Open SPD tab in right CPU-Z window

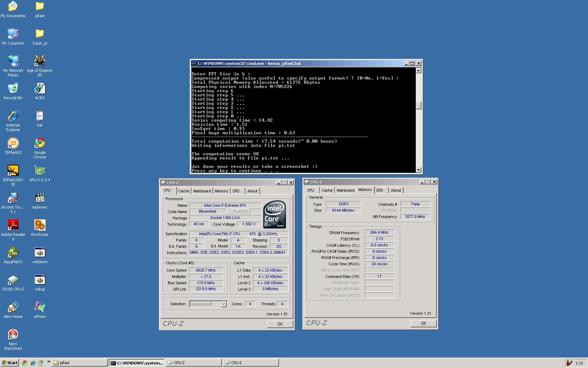pos(380,190)
